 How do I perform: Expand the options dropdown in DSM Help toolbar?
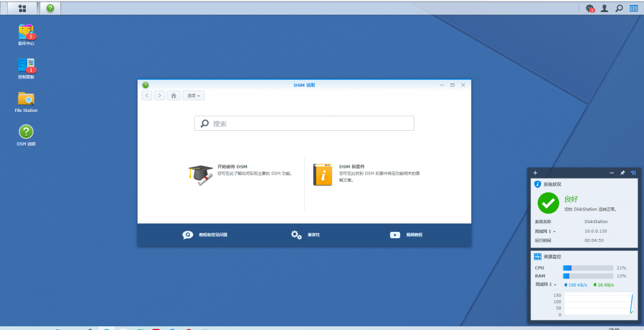(x=194, y=96)
